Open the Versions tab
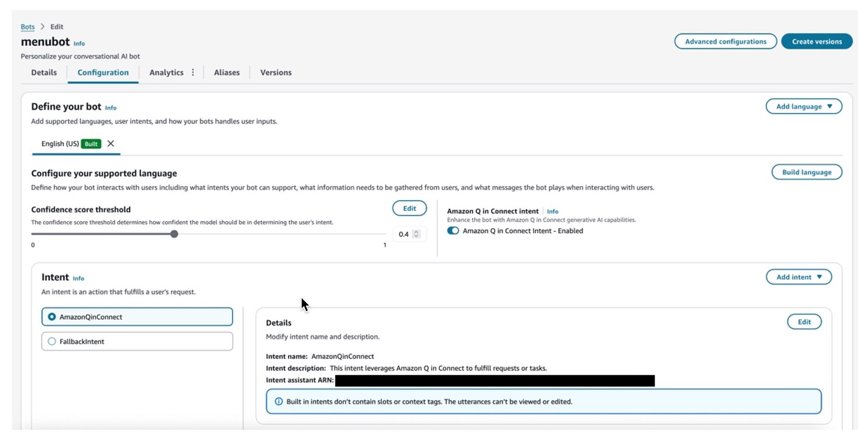The width and height of the screenshot is (868, 438). click(x=276, y=72)
